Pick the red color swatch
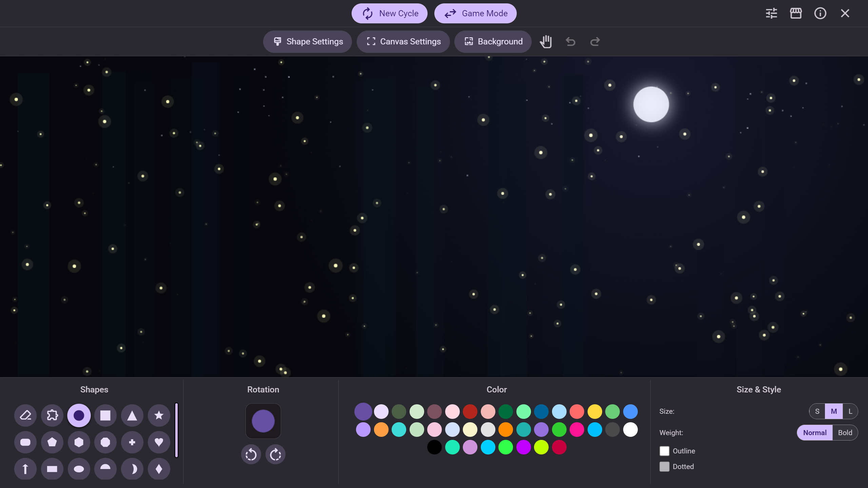868x488 pixels. click(x=470, y=412)
